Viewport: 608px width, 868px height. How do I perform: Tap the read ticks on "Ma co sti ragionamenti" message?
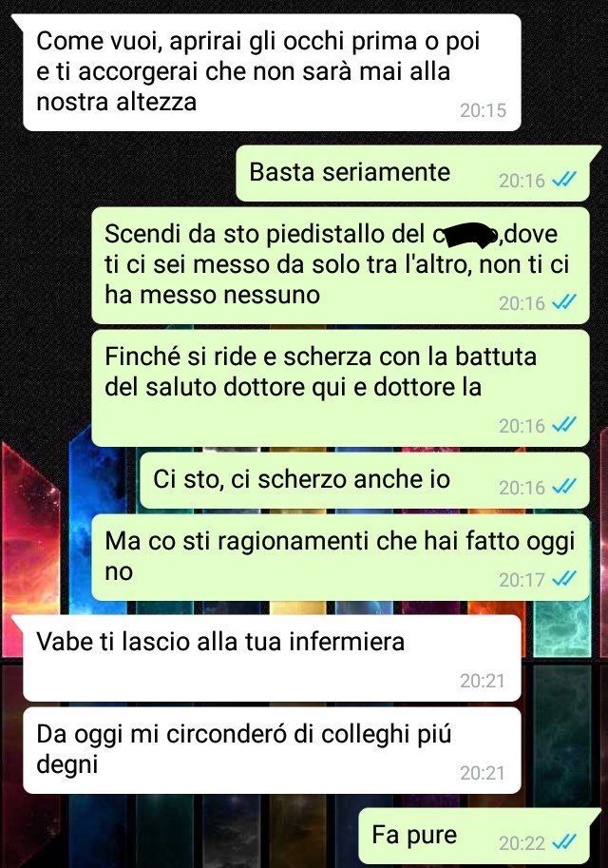(x=565, y=579)
